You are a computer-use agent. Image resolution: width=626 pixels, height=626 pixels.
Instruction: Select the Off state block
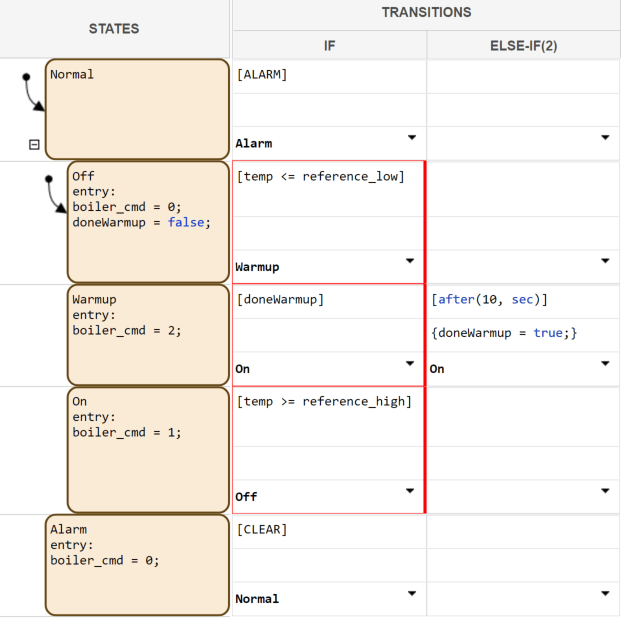pyautogui.click(x=148, y=223)
